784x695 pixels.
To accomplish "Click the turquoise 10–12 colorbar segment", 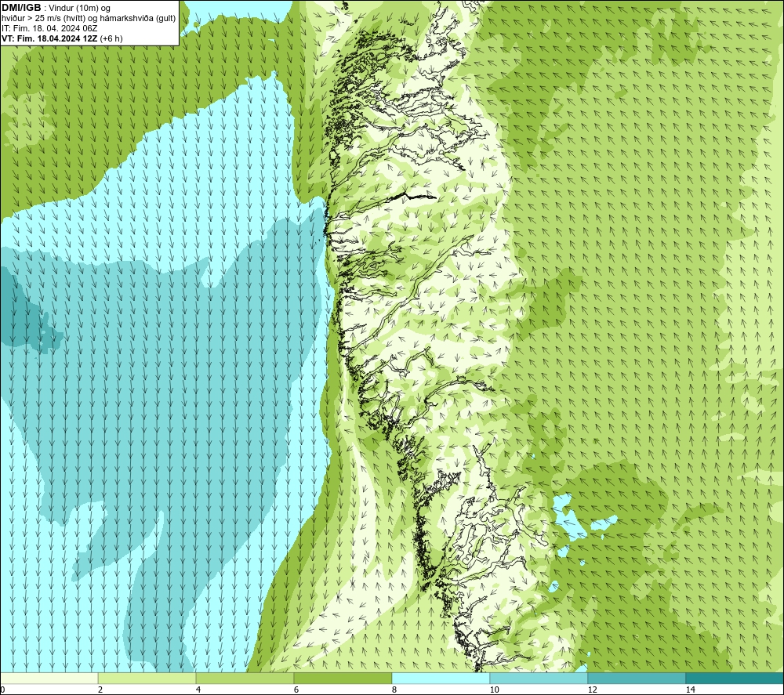I will click(539, 678).
